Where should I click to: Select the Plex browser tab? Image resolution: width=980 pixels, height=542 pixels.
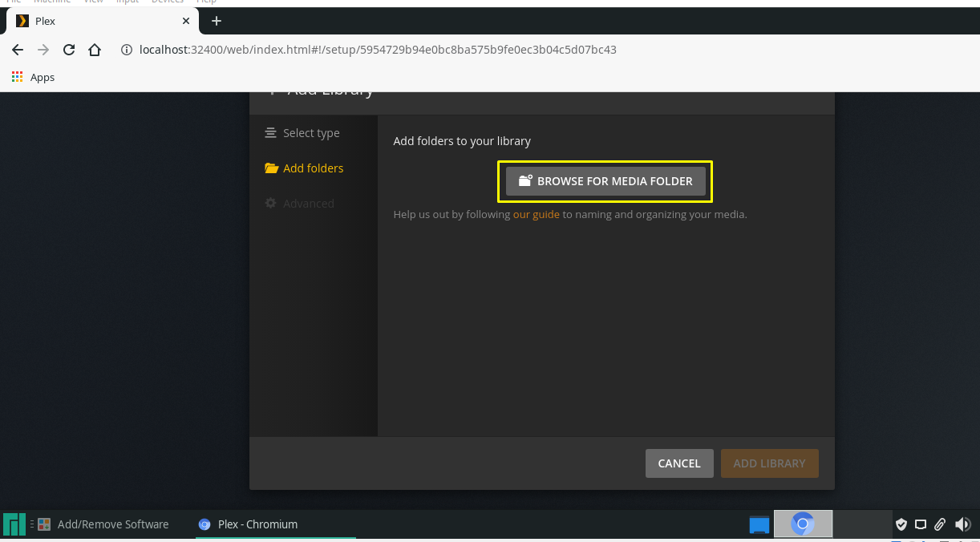coord(102,22)
